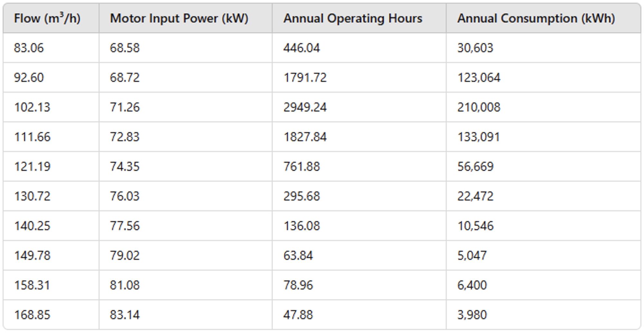Screen dimensions: 644x334
Task: Pick operating hours value 63.84
Action: click(298, 255)
